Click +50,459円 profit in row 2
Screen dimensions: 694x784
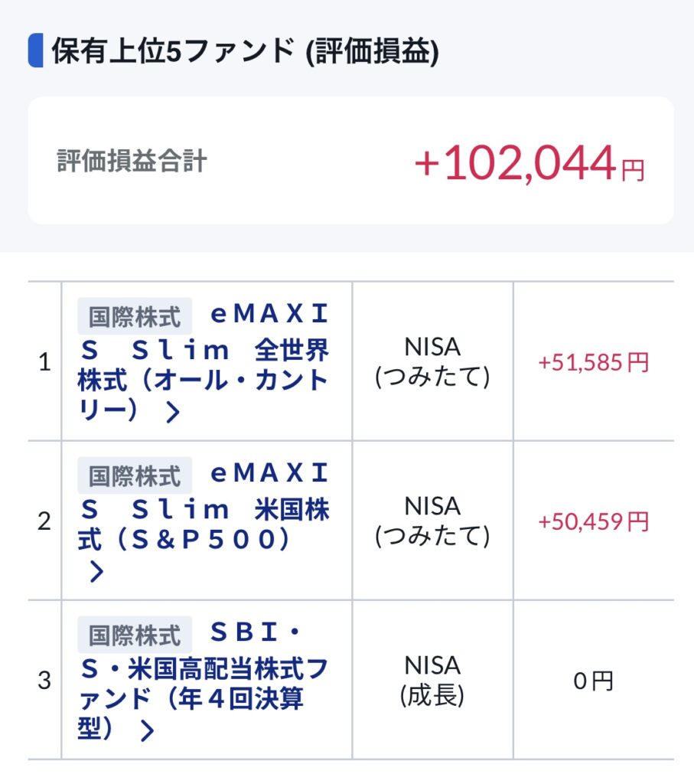pyautogui.click(x=594, y=522)
